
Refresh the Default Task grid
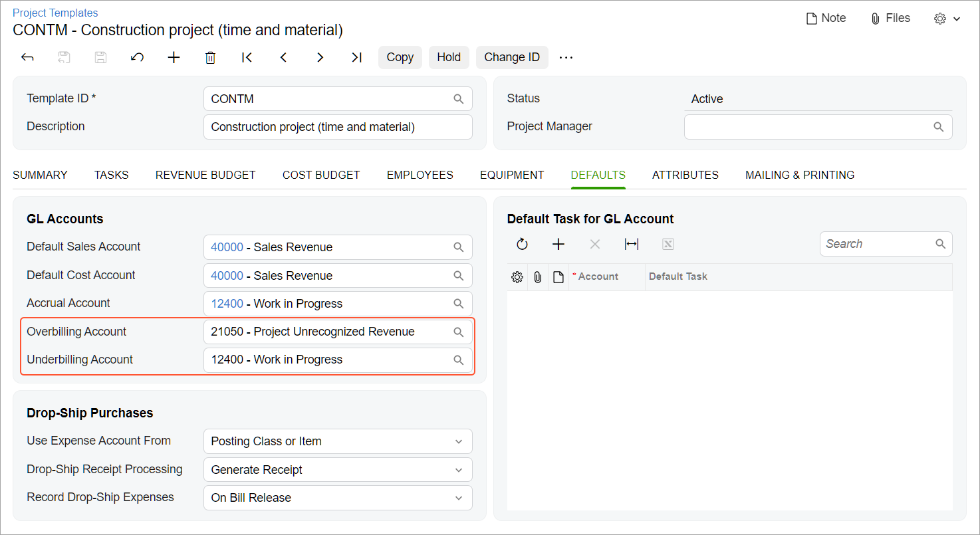click(522, 244)
